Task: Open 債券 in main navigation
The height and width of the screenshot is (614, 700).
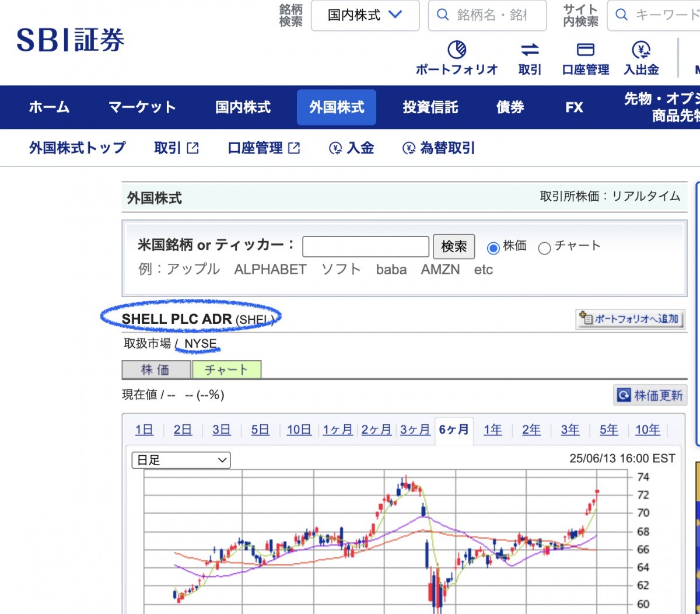Action: [x=510, y=107]
